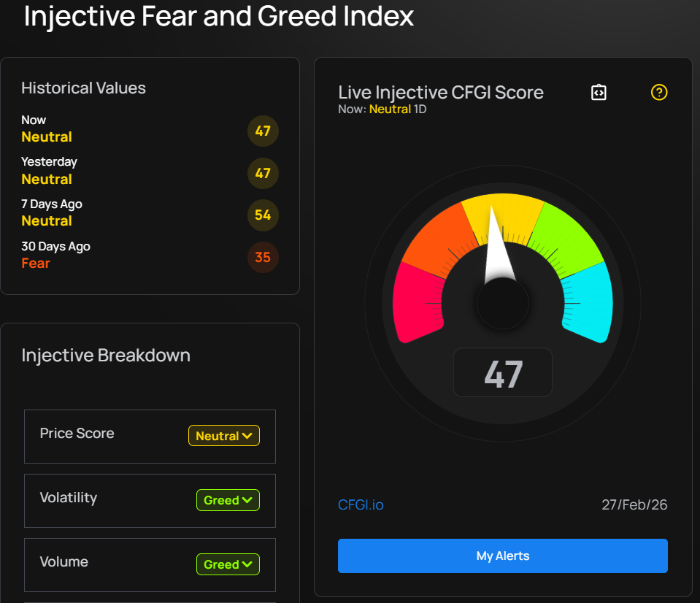This screenshot has height=603, width=700.
Task: Click the Live Injective CFGI Score heading
Action: pyautogui.click(x=441, y=93)
